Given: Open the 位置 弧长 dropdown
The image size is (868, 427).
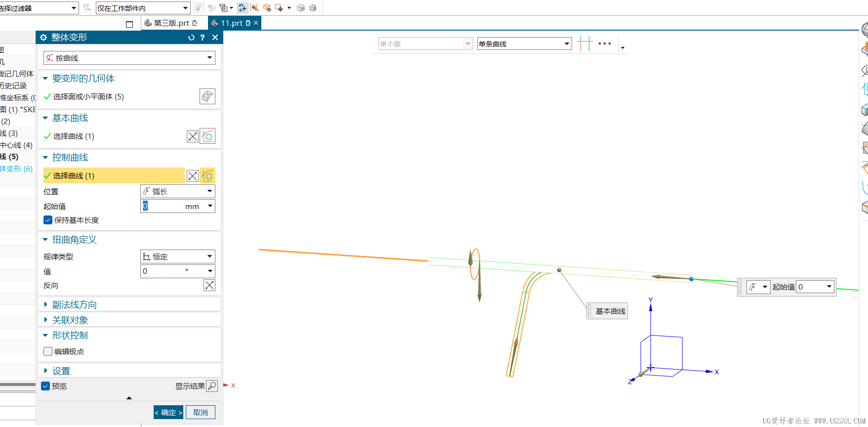Looking at the screenshot, I should click(178, 191).
